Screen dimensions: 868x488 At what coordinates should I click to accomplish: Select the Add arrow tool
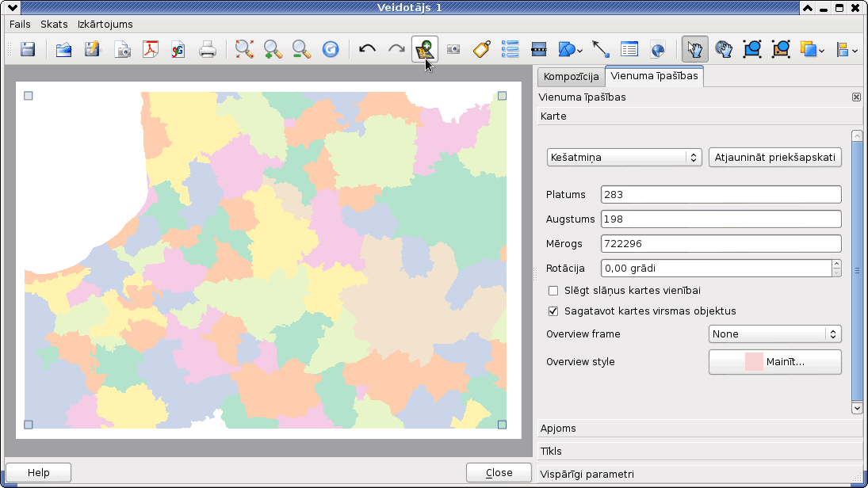[x=601, y=49]
